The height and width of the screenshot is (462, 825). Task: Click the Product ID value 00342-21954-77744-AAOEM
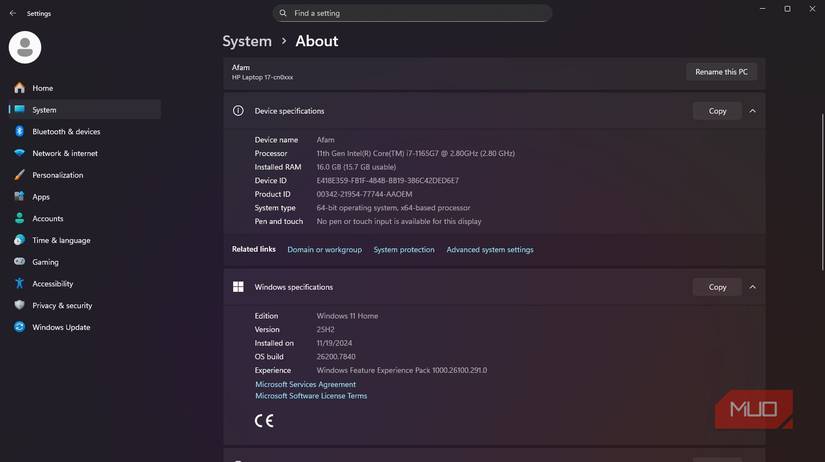point(364,194)
